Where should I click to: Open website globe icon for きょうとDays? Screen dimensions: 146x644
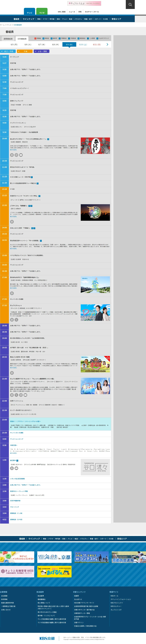point(12,320)
